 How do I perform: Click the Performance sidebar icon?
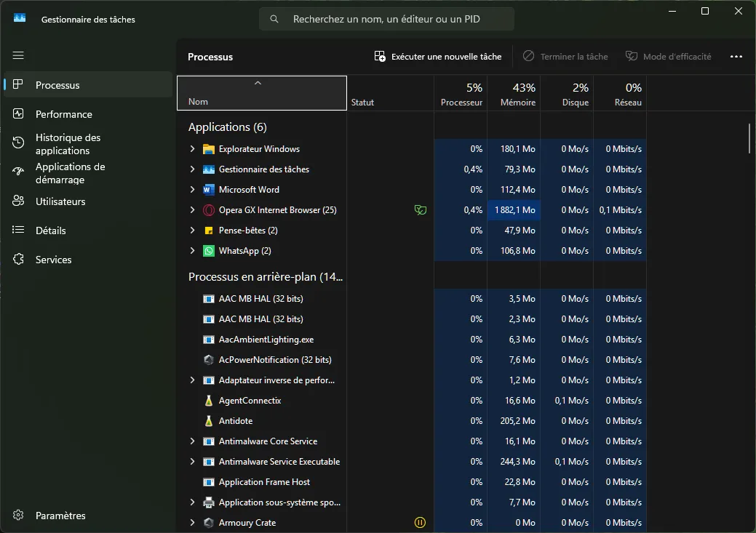point(18,113)
